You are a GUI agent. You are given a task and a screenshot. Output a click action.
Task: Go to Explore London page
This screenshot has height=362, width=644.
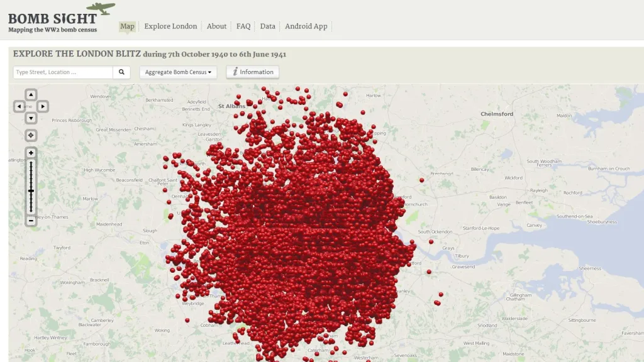170,26
